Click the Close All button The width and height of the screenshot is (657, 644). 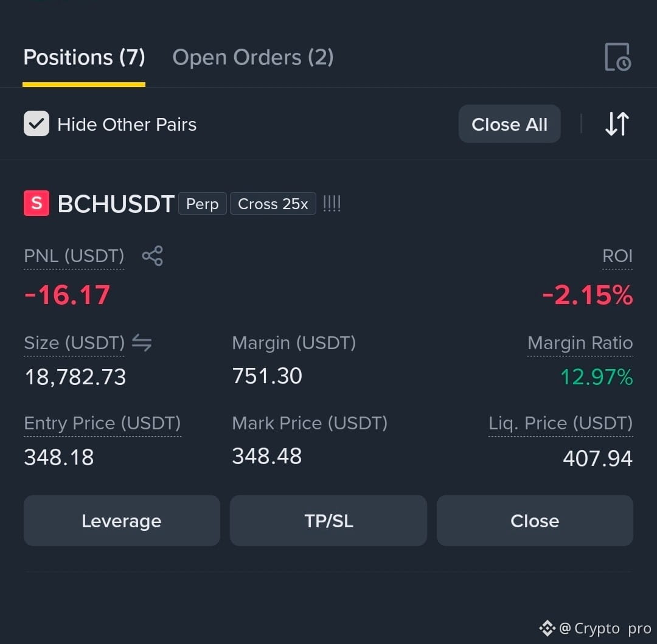510,124
